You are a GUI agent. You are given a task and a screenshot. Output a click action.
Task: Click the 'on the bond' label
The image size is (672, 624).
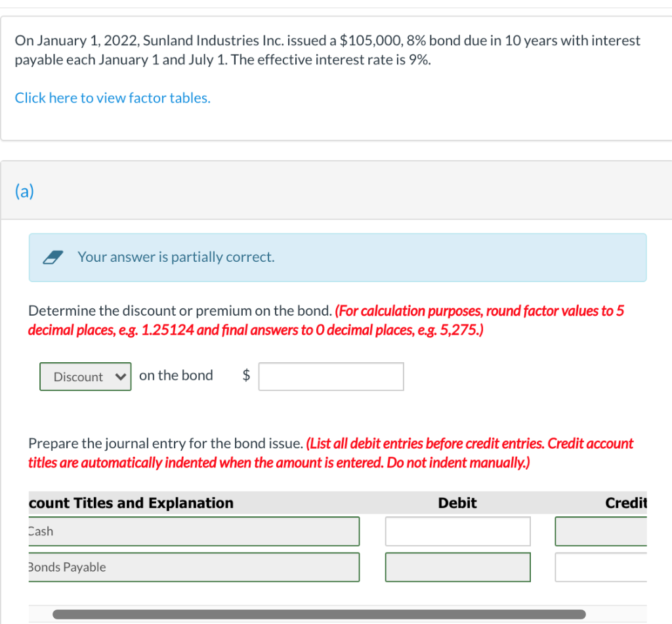[x=176, y=375]
